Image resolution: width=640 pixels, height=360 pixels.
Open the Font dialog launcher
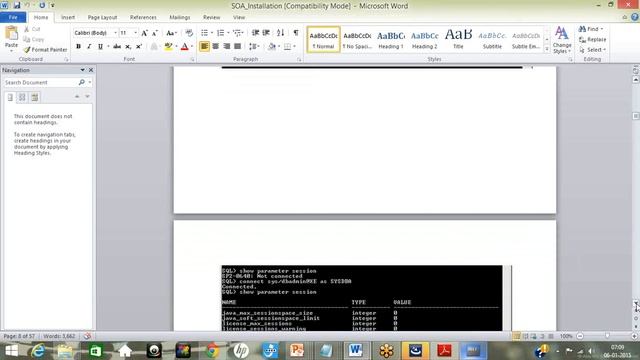click(x=192, y=60)
